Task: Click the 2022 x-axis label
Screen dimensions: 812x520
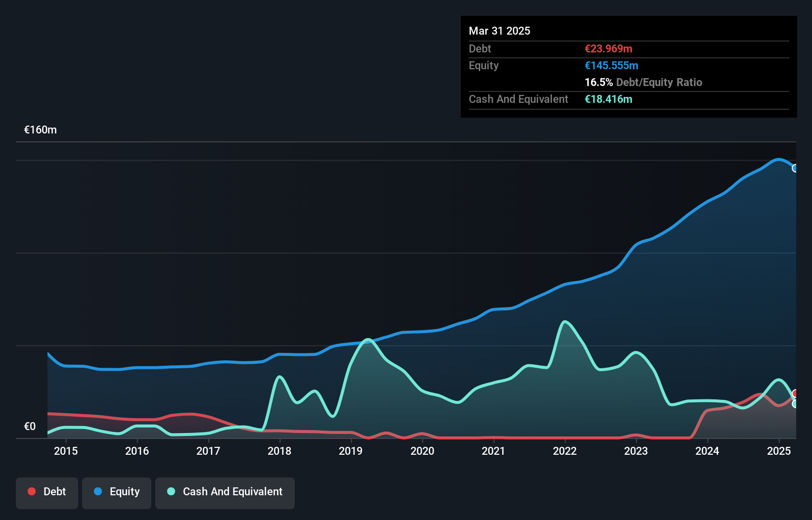Action: (565, 451)
